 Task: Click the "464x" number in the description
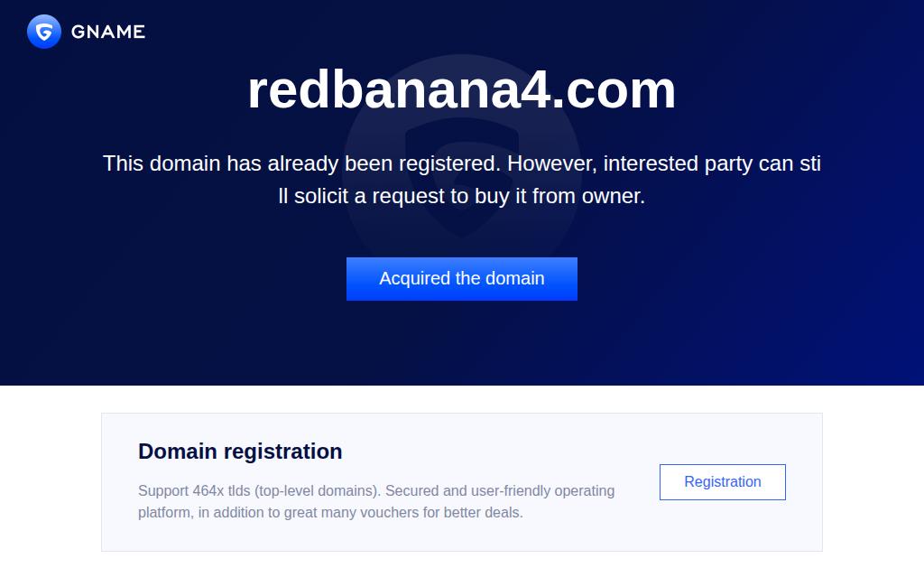tap(208, 491)
